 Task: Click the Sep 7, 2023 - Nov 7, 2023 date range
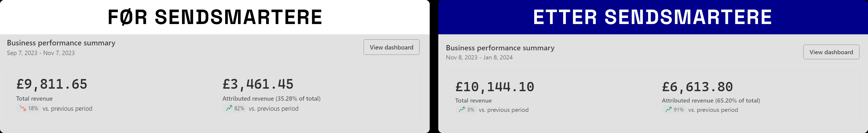tap(41, 53)
